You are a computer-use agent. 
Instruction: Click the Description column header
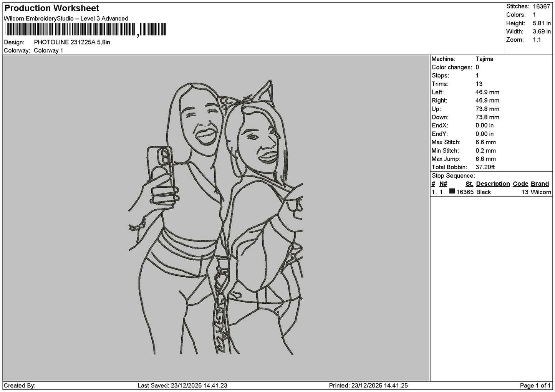pyautogui.click(x=493, y=184)
